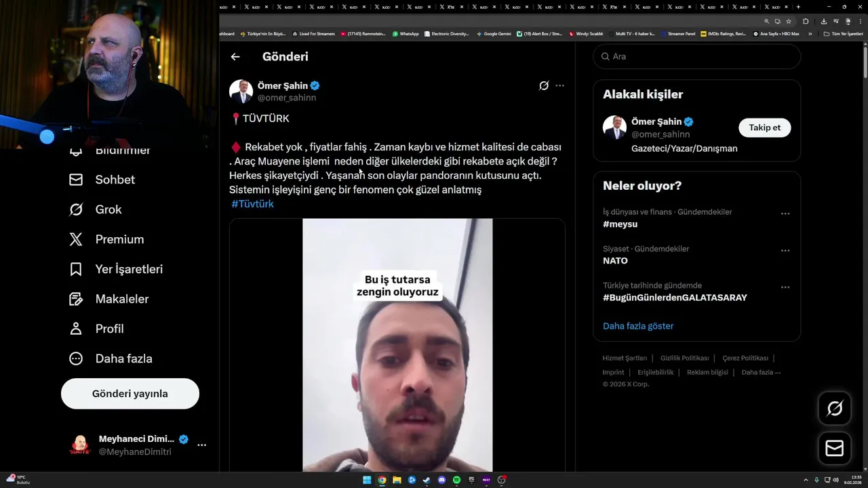Click Takip et to follow Ömer Şahin
This screenshot has height=488, width=868.
pos(764,127)
